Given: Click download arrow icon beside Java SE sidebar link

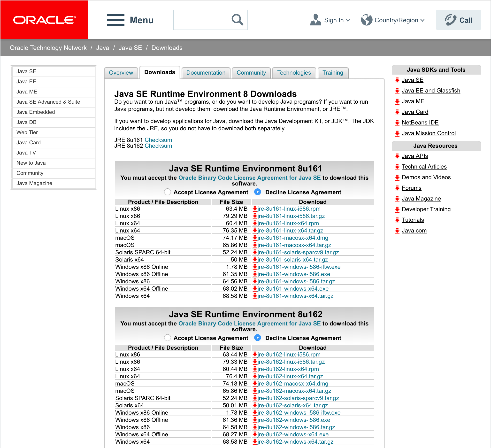Looking at the screenshot, I should pos(397,80).
